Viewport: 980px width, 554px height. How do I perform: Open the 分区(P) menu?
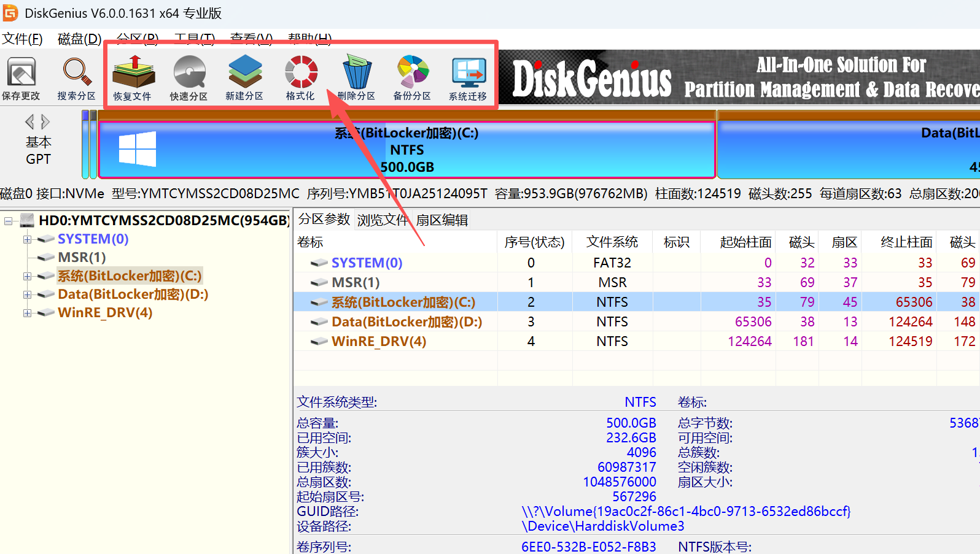(x=138, y=38)
